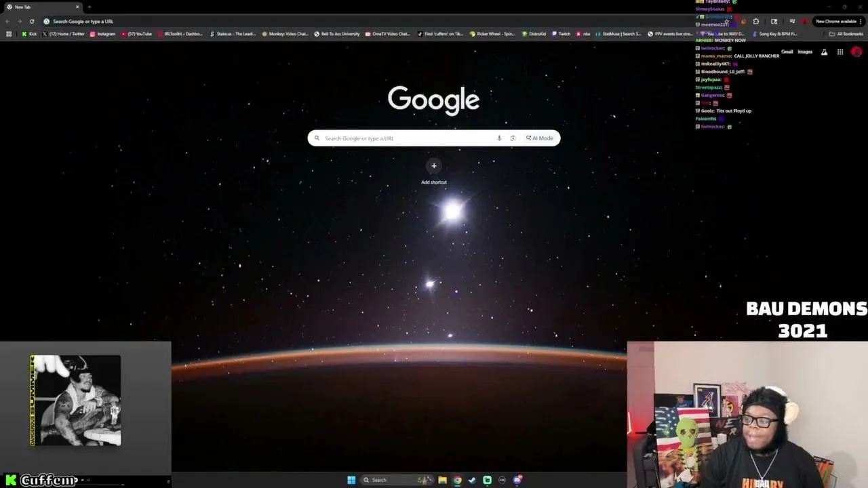Open the Stake.us bookmark
Image resolution: width=868 pixels, height=488 pixels.
pos(233,34)
